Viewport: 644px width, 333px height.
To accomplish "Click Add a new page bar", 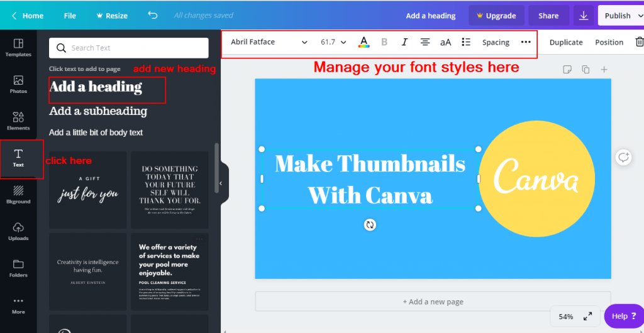I will point(433,302).
